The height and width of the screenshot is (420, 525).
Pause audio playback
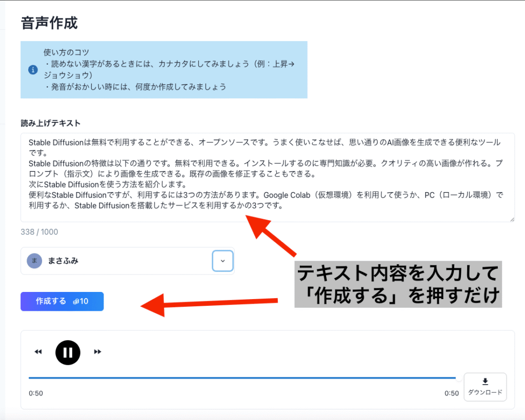click(68, 352)
